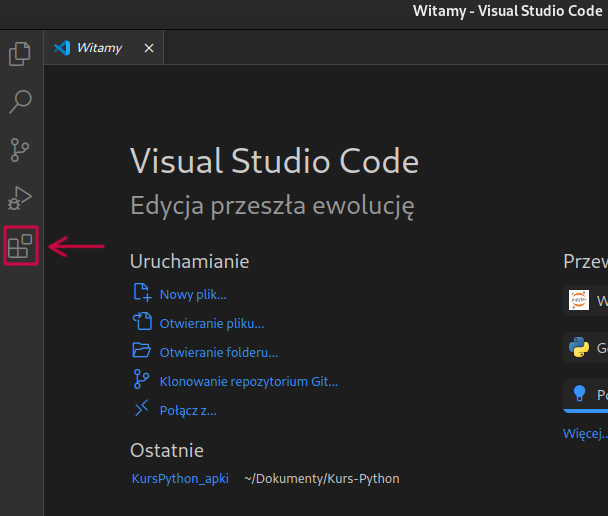Open the Jupyter walkthrough card

586,300
